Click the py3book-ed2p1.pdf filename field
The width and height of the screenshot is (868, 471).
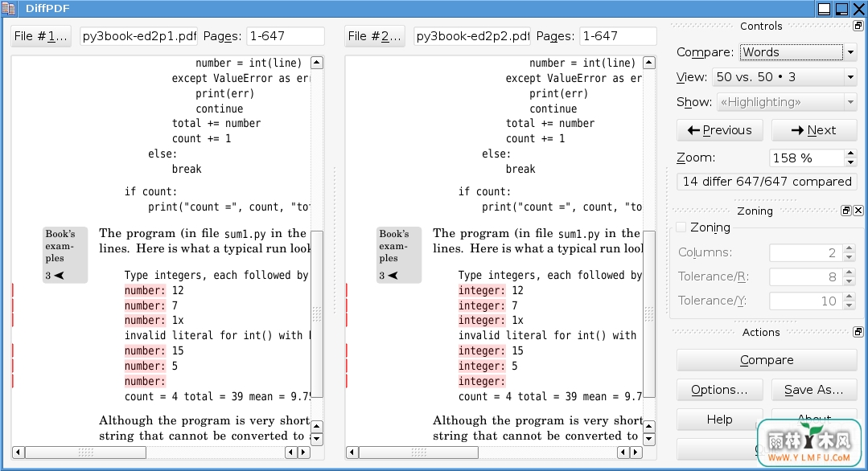tap(138, 36)
